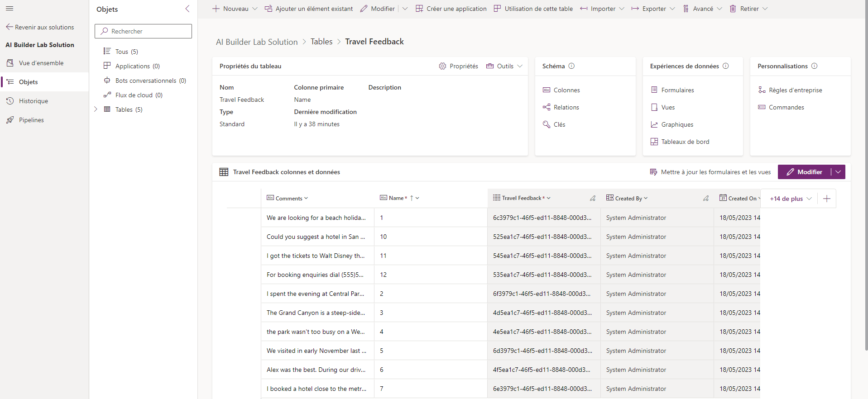Click the purple Modifier button
This screenshot has height=399, width=868.
[x=805, y=172]
